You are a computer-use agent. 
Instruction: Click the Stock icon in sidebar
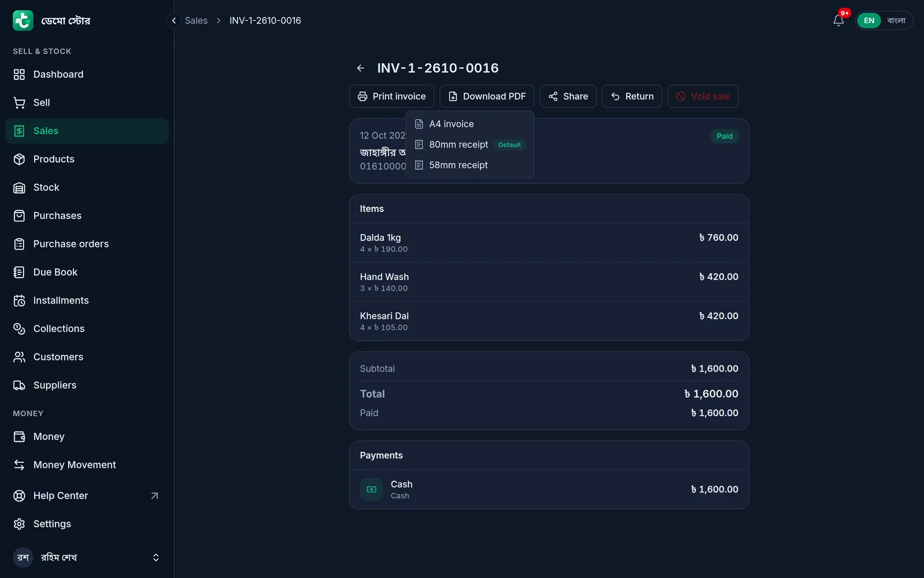(19, 188)
